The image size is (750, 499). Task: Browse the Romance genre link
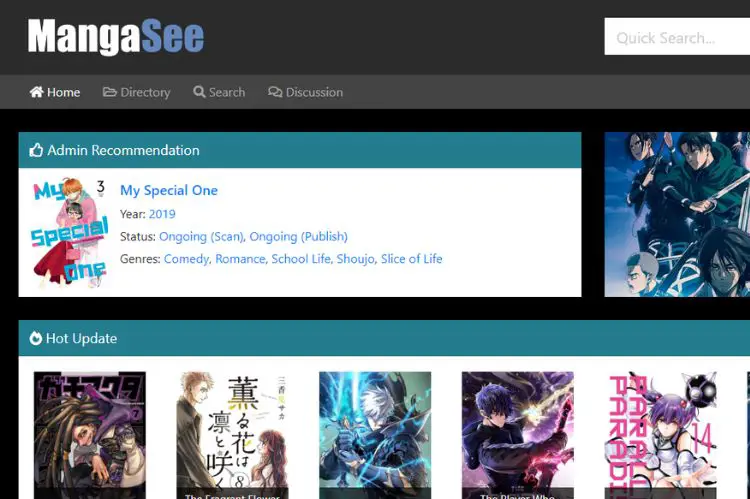coord(240,259)
